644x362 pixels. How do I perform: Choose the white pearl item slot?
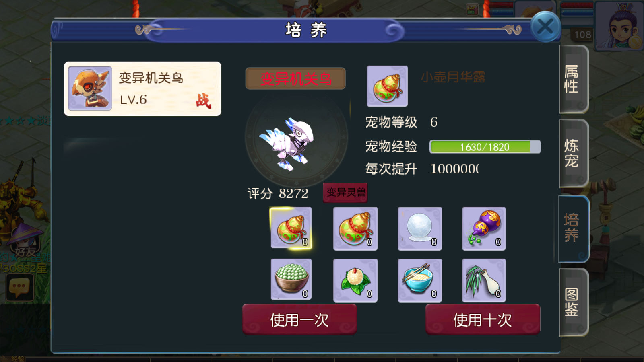coord(420,229)
